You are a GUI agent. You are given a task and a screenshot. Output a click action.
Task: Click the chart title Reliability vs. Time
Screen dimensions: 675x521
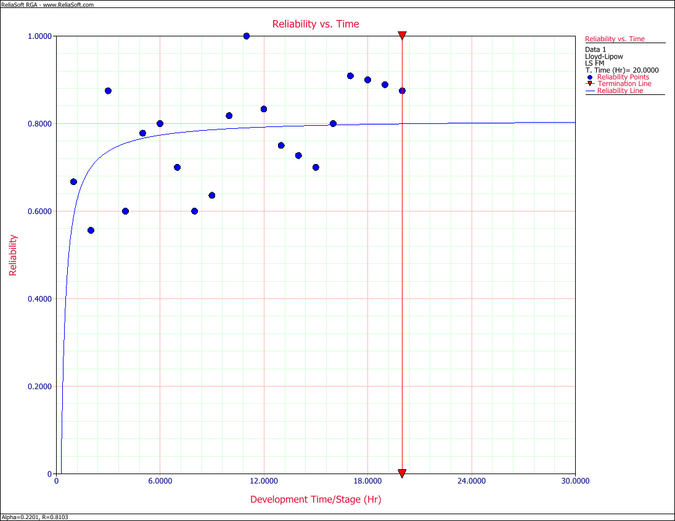point(315,22)
